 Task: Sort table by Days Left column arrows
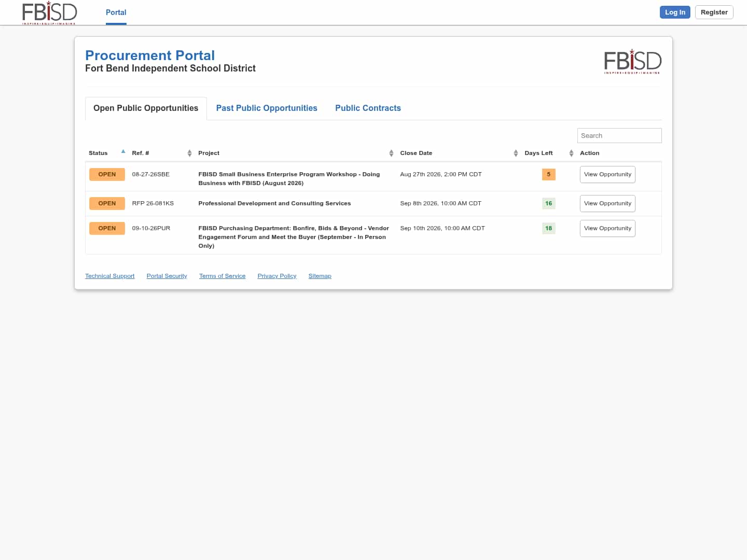[571, 153]
